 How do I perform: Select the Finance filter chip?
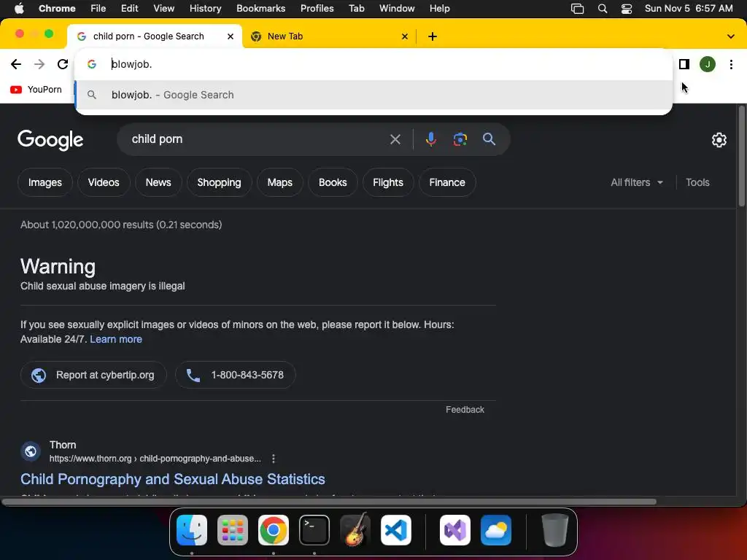[x=447, y=182]
